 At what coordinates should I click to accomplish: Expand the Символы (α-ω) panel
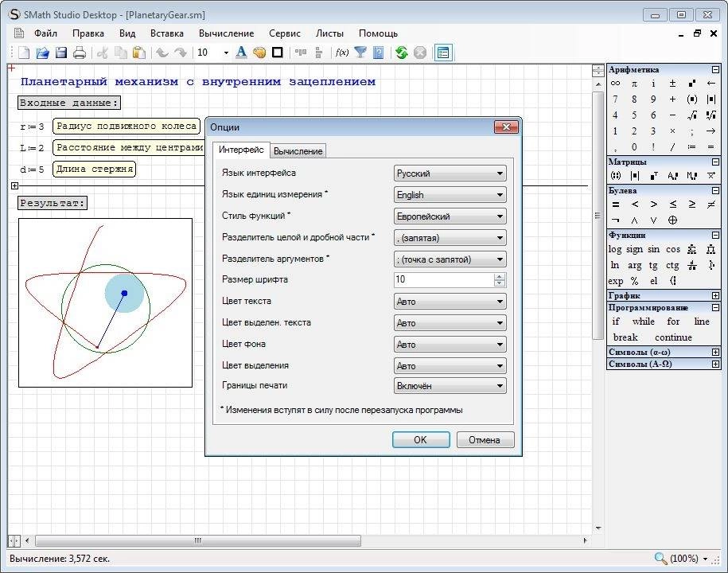point(715,352)
